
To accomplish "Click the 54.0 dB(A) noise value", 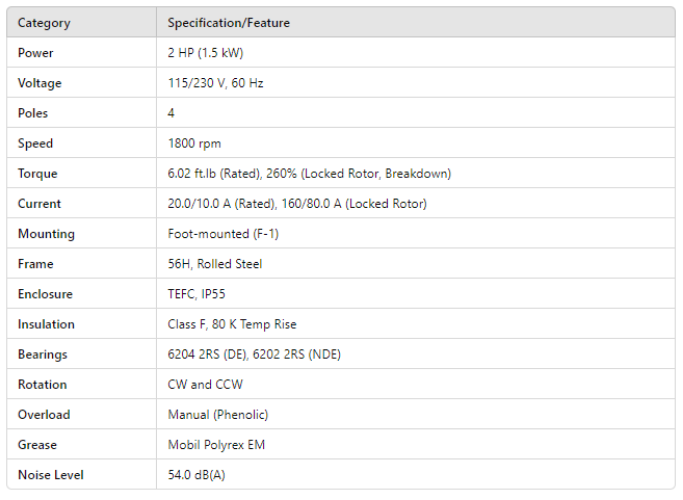I will (196, 474).
